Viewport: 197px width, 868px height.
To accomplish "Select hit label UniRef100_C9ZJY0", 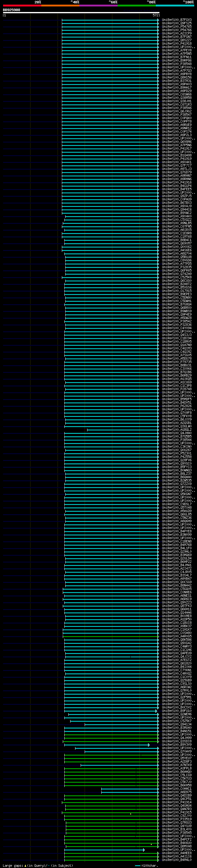I will tap(177, 816).
